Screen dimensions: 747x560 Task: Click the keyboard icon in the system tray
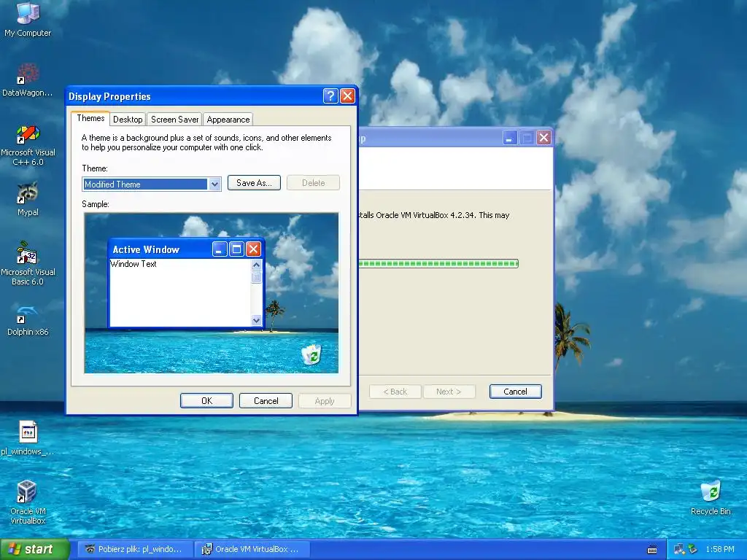point(652,550)
